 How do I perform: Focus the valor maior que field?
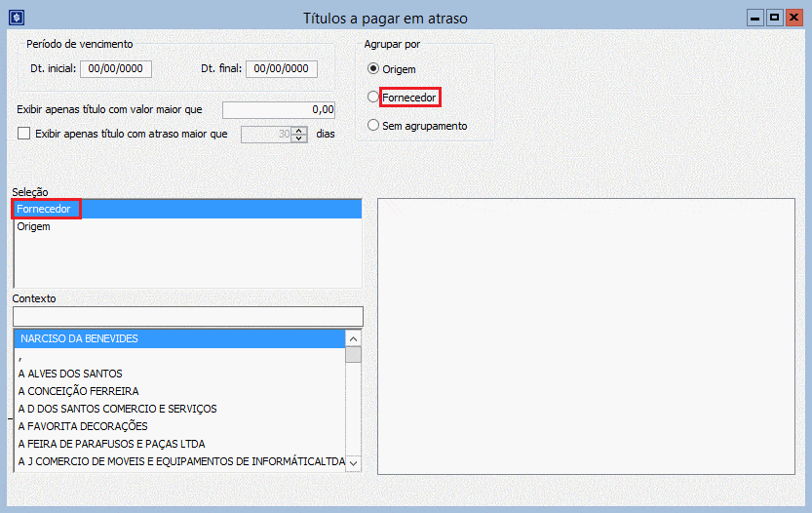(279, 110)
